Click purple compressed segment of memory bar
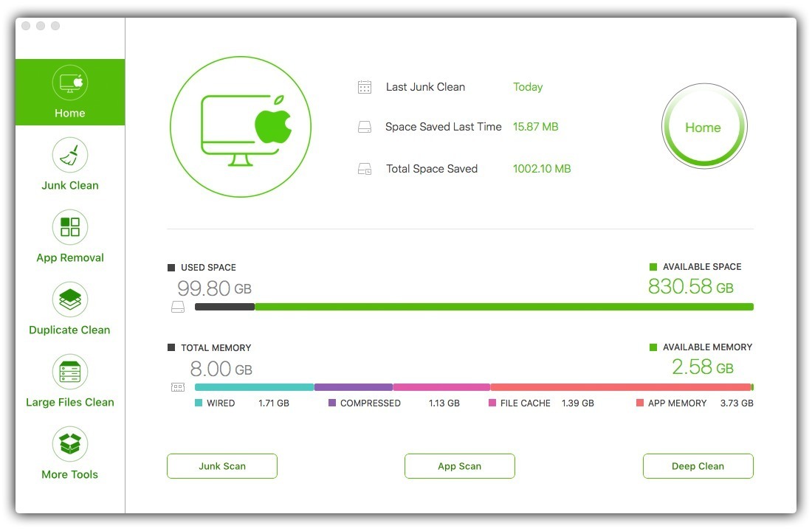This screenshot has height=531, width=812. (354, 387)
